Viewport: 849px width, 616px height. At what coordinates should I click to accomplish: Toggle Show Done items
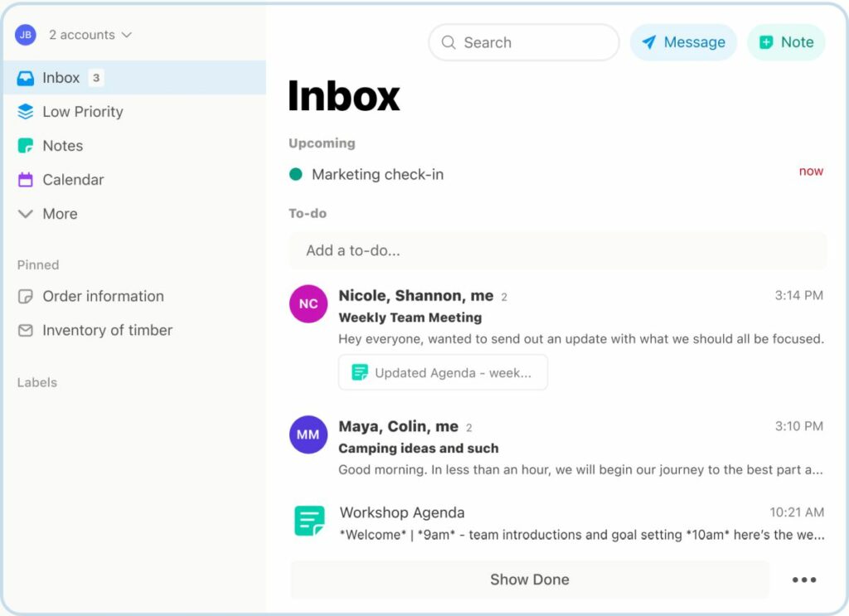[530, 580]
